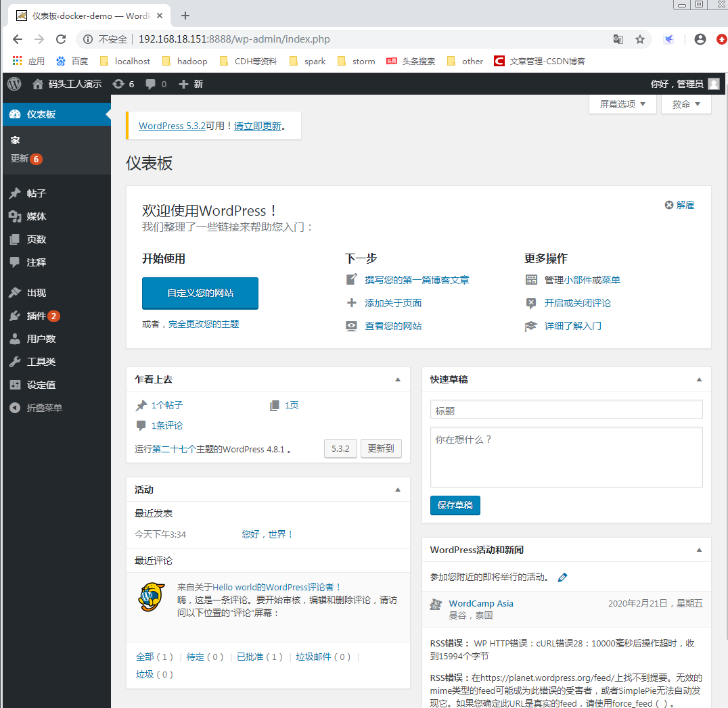Open the 注释 comments menu
The width and height of the screenshot is (728, 708).
[57, 262]
